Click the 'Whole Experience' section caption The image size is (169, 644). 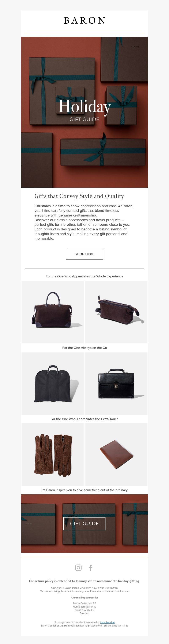click(84, 276)
